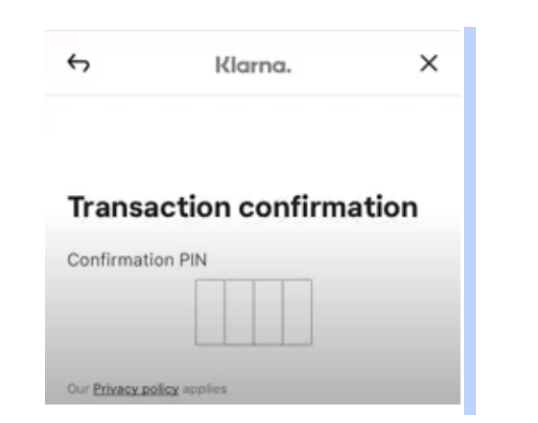This screenshot has height=423, width=538.
Task: Click the "PIN" text in the field label
Action: click(x=193, y=260)
